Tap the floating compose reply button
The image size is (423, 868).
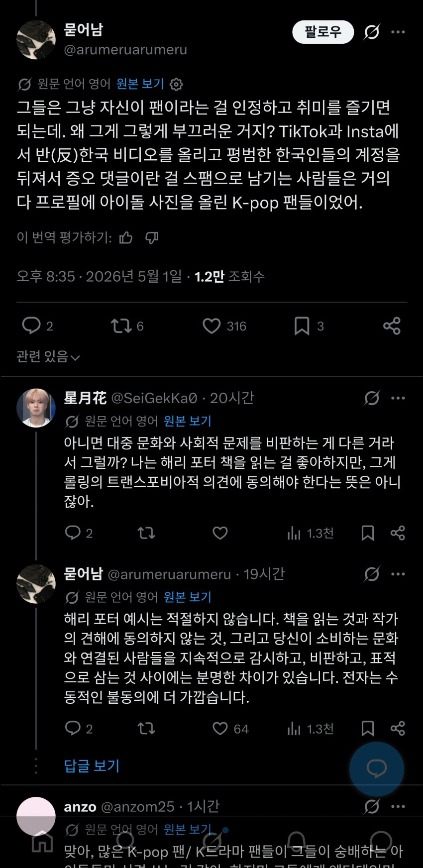(377, 769)
